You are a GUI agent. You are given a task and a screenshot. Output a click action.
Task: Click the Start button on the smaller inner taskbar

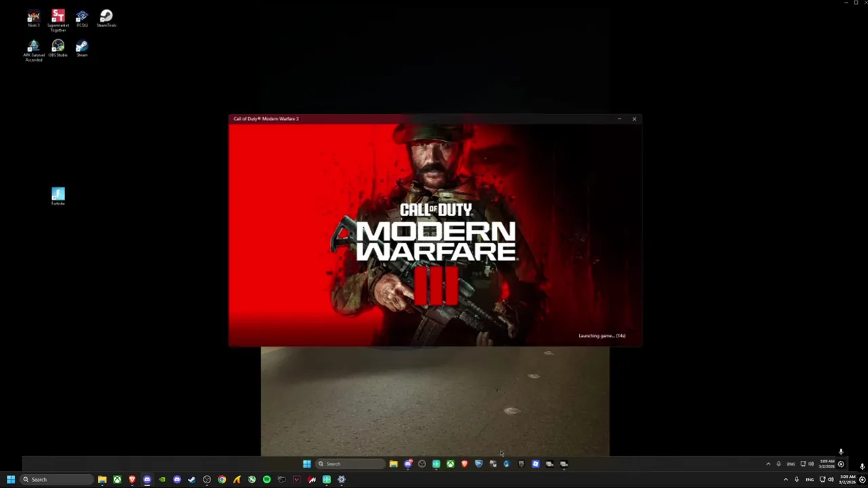(x=307, y=464)
